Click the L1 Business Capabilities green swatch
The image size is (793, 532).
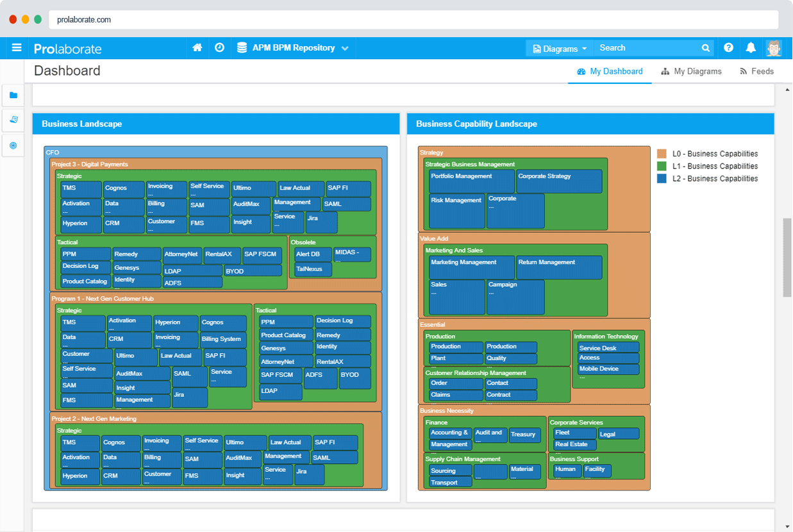tap(662, 166)
